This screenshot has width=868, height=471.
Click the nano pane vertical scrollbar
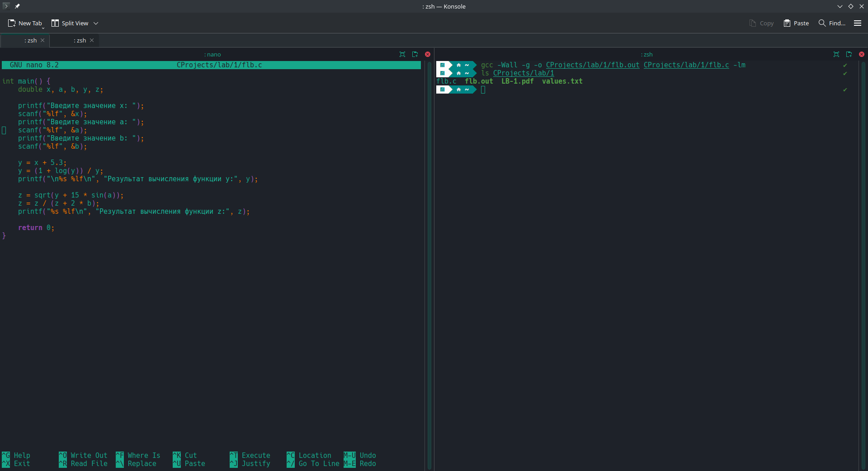[429, 266]
